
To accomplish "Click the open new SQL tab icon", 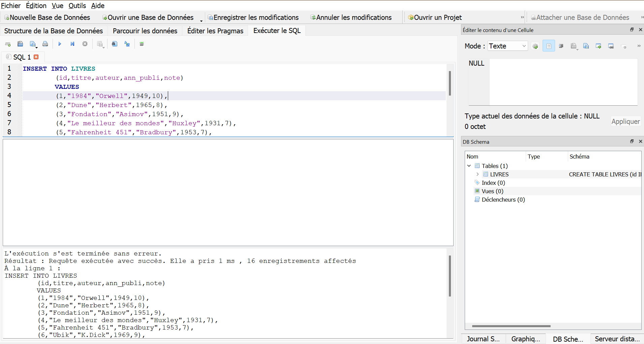I will tap(8, 44).
